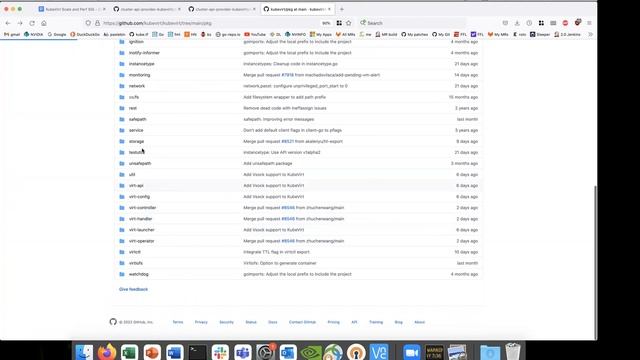This screenshot has height=360, width=640.
Task: Open the Security footer link
Action: point(227,322)
